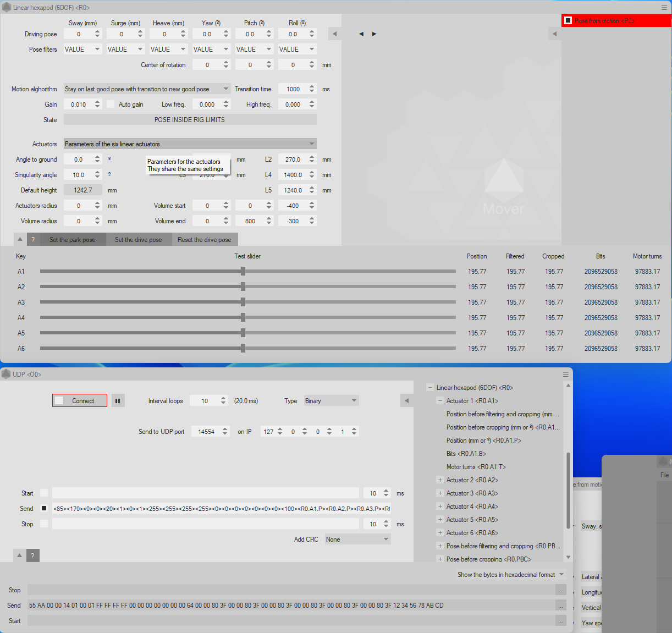Click the left arrow beside the Driving pose row

(x=334, y=34)
